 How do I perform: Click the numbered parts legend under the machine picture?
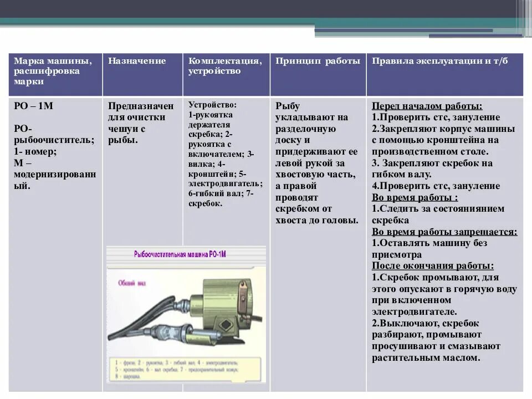(x=185, y=369)
